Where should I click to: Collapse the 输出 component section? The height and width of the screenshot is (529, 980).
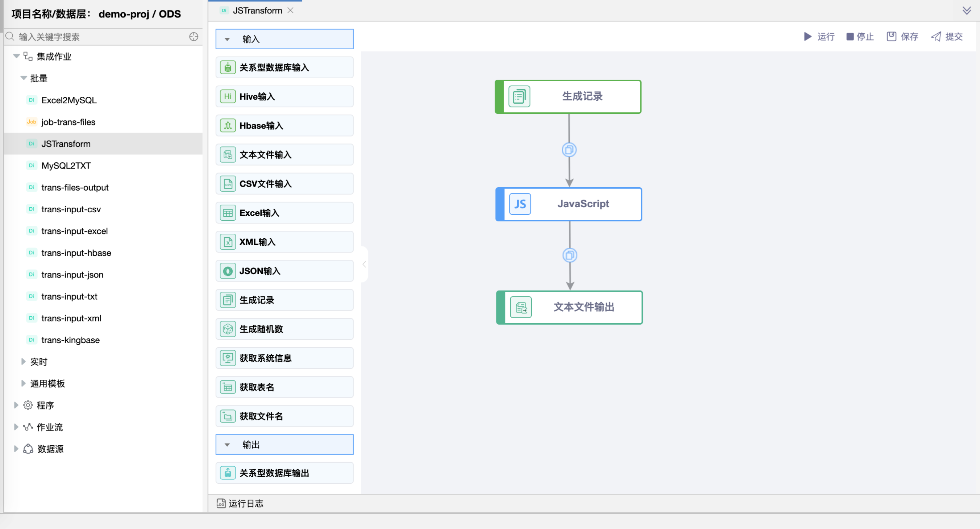227,445
